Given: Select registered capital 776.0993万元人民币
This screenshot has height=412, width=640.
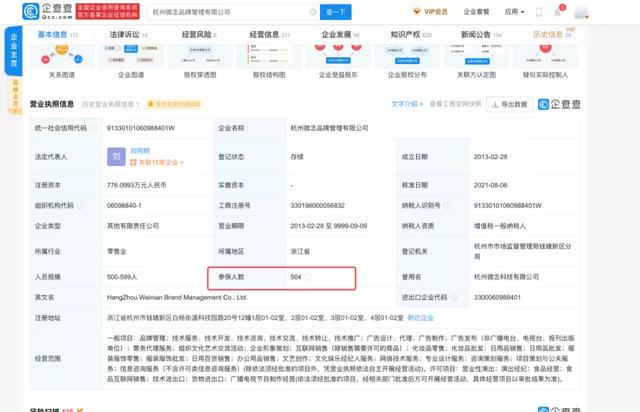Looking at the screenshot, I should tap(136, 185).
